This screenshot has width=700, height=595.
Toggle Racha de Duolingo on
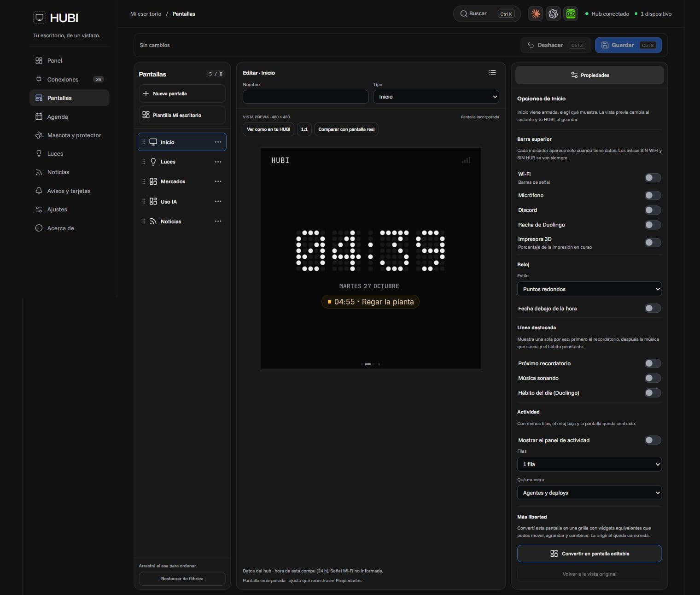click(653, 225)
